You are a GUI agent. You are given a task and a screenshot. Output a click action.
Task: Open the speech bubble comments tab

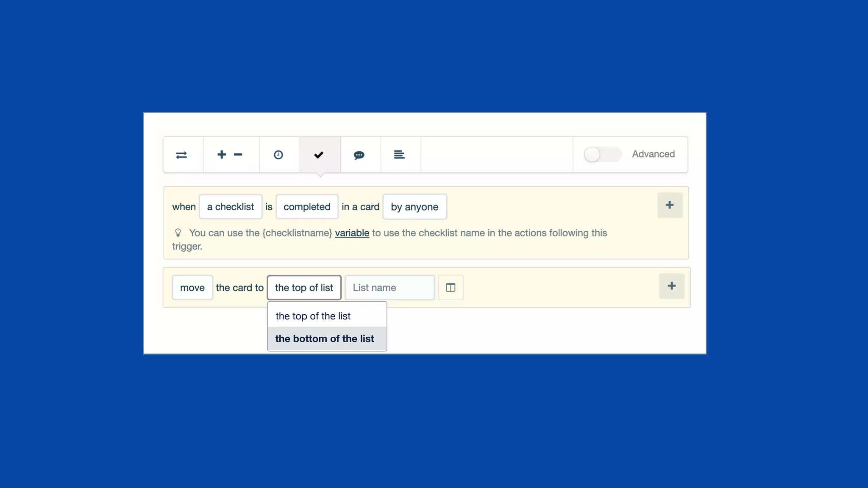click(x=359, y=155)
